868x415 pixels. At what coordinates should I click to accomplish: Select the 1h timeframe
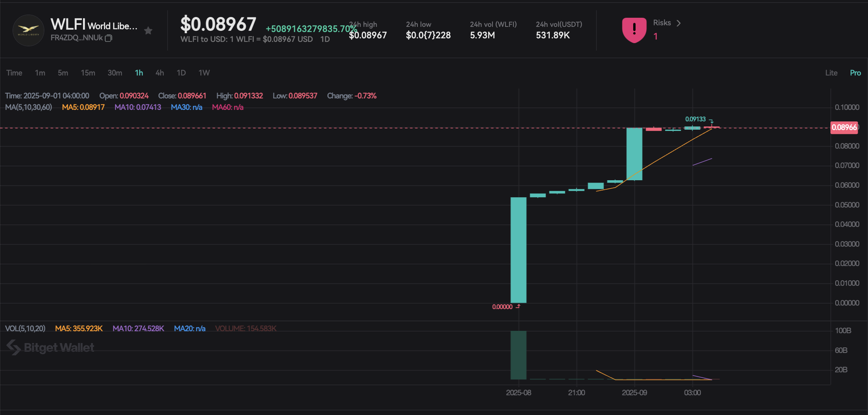point(139,73)
